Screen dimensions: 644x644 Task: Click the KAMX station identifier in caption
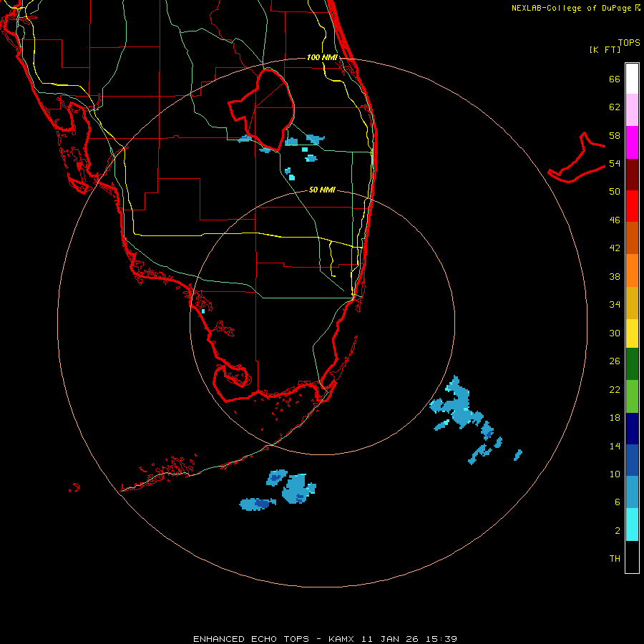point(343,639)
